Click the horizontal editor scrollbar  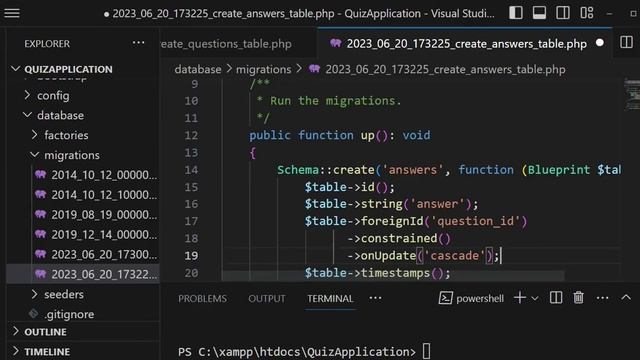click(x=393, y=276)
